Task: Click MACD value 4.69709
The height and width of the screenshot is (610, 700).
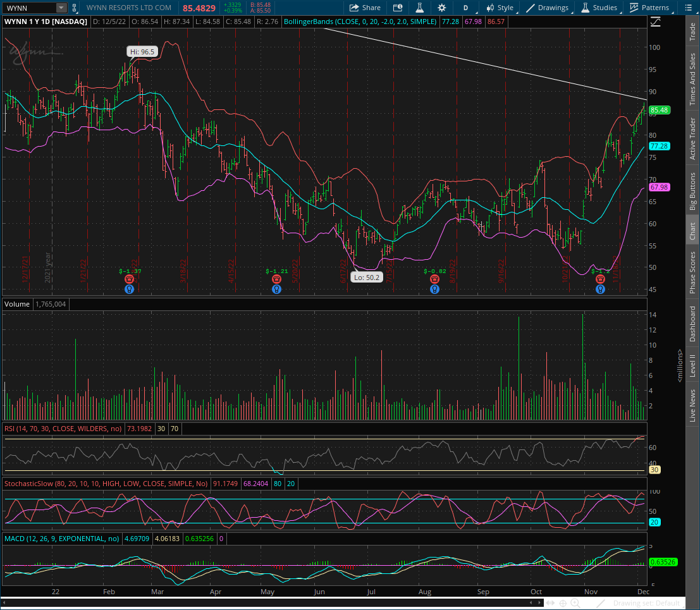Action: 137,539
